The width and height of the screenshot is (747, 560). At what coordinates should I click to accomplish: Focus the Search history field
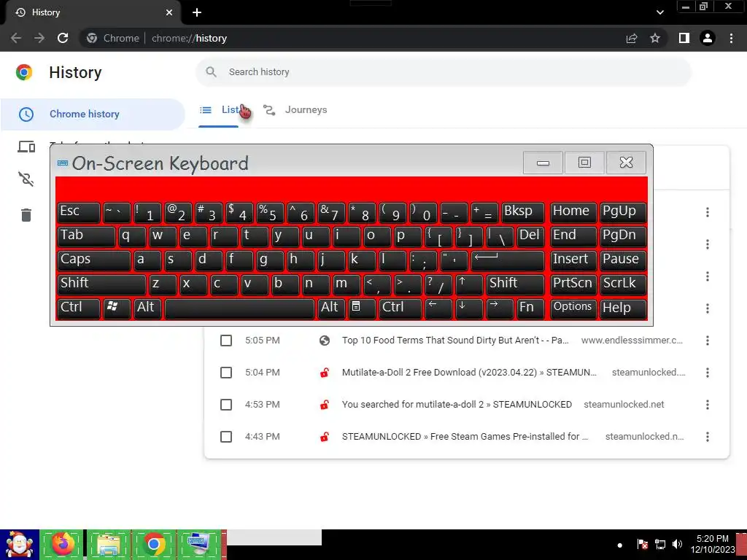click(x=443, y=72)
